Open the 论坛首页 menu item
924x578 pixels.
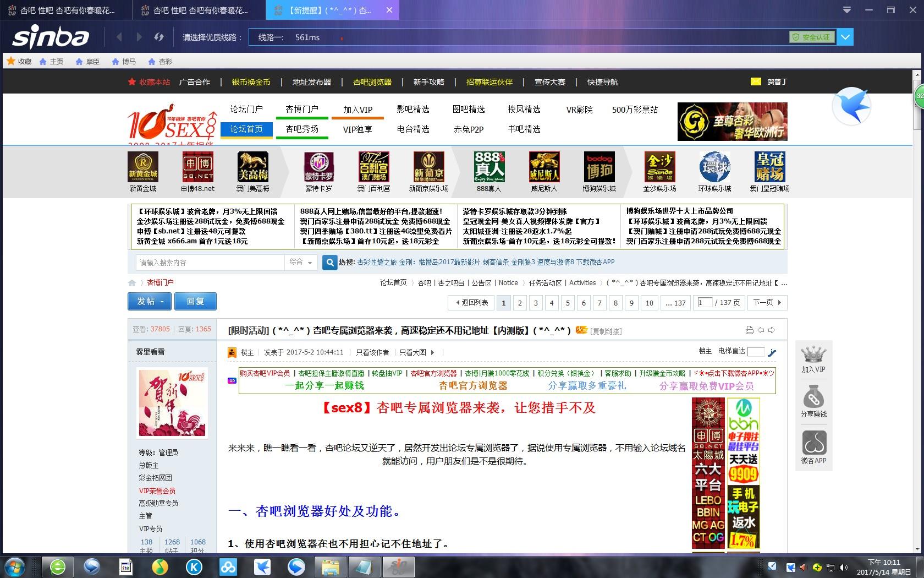pos(246,129)
